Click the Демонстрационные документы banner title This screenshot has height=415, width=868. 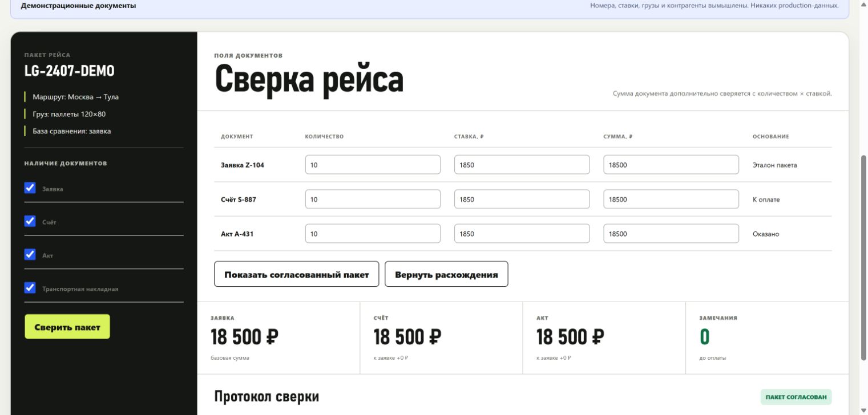tap(78, 6)
